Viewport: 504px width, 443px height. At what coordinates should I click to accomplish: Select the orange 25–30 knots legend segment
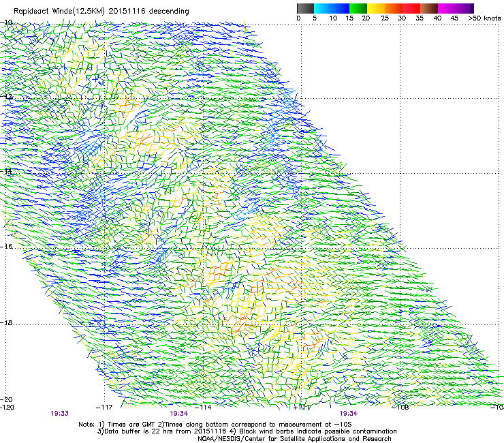394,8
